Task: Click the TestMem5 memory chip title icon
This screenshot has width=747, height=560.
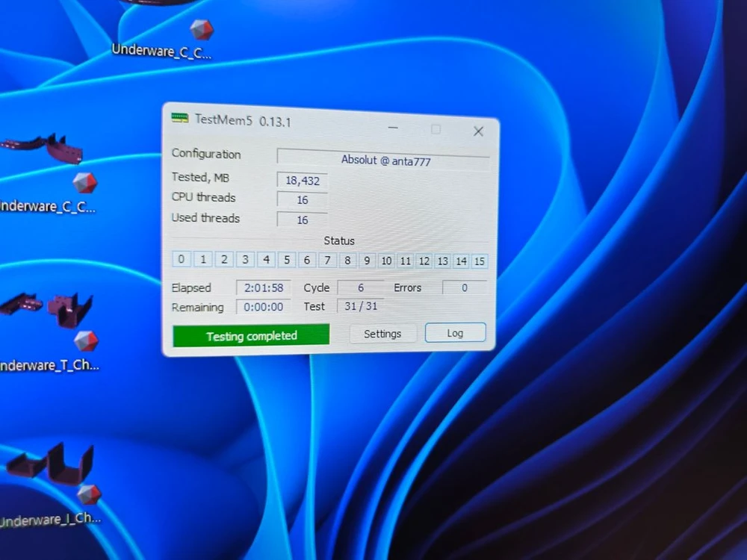Action: [x=180, y=117]
